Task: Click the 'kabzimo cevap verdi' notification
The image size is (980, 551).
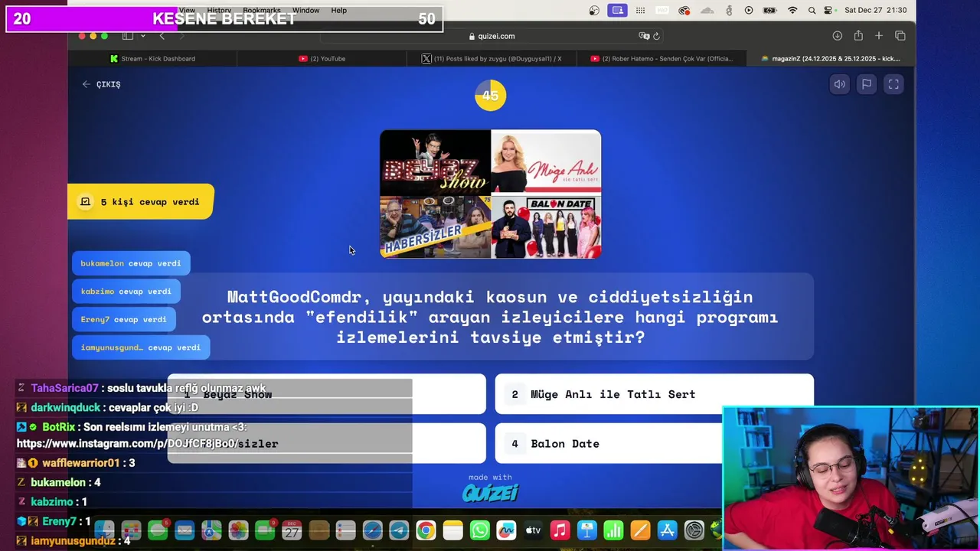Action: tap(126, 292)
